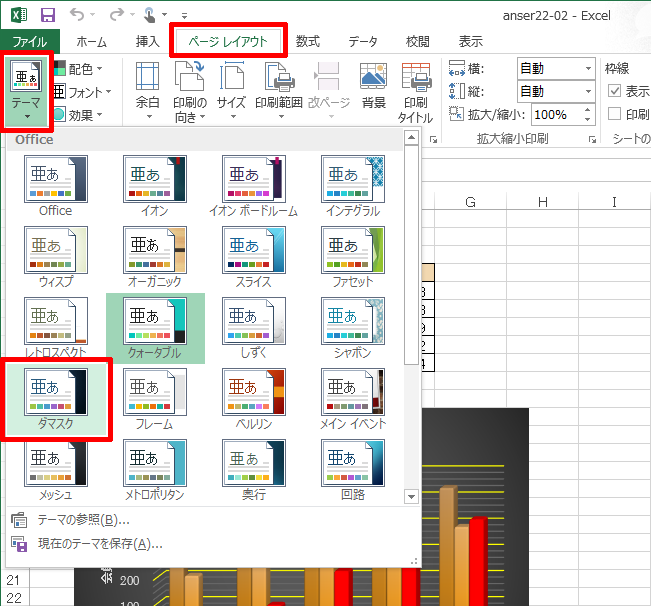Switch to the データ tab

(x=363, y=42)
